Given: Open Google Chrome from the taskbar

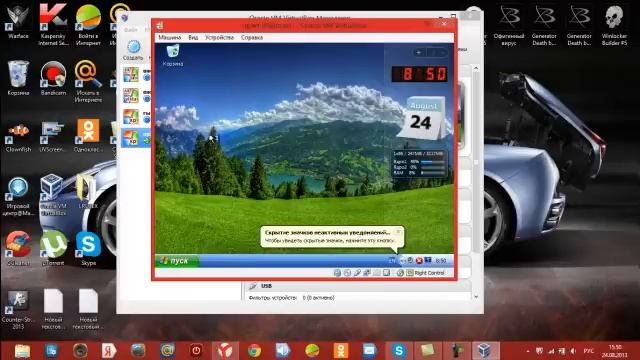Looking at the screenshot, I should pyautogui.click(x=254, y=351).
